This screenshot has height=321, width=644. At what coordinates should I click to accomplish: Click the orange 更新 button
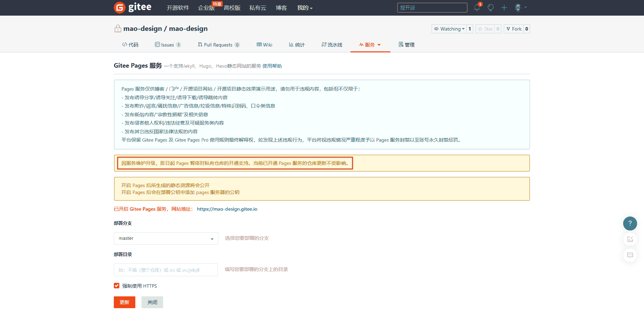coord(124,302)
